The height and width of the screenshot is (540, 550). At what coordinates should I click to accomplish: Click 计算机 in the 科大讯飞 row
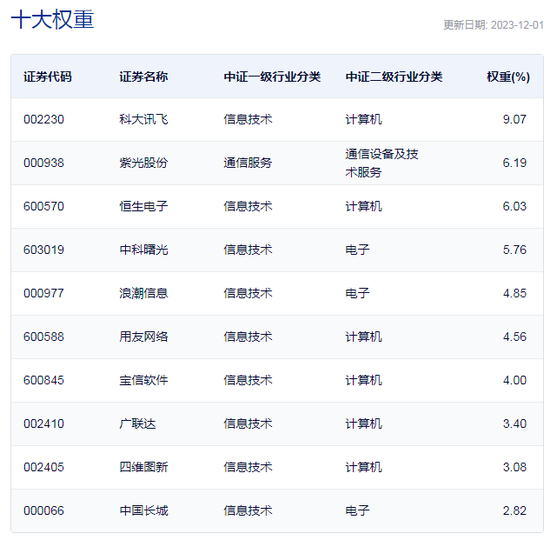click(363, 120)
